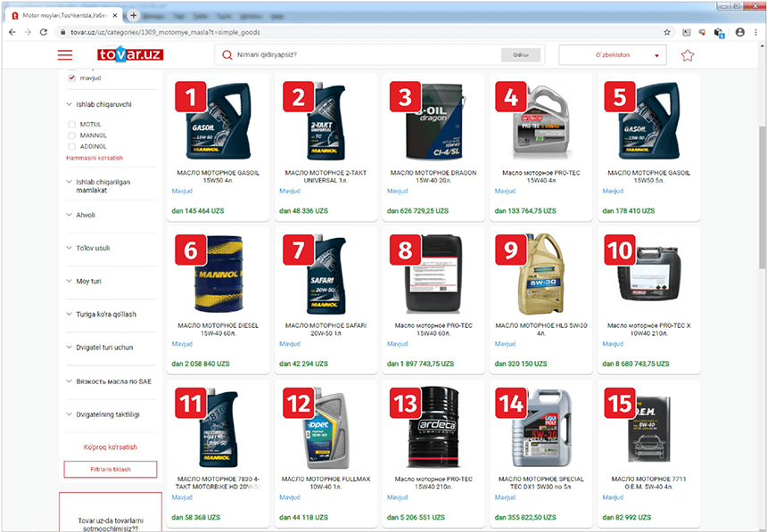The width and height of the screenshot is (767, 532).
Task: Go forward with browser forward arrow
Action: (x=28, y=32)
